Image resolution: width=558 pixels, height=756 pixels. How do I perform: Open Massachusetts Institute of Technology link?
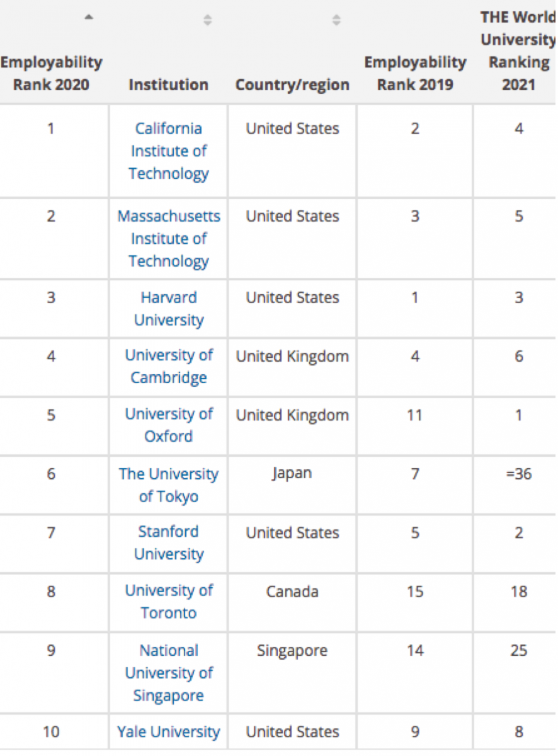pos(169,239)
